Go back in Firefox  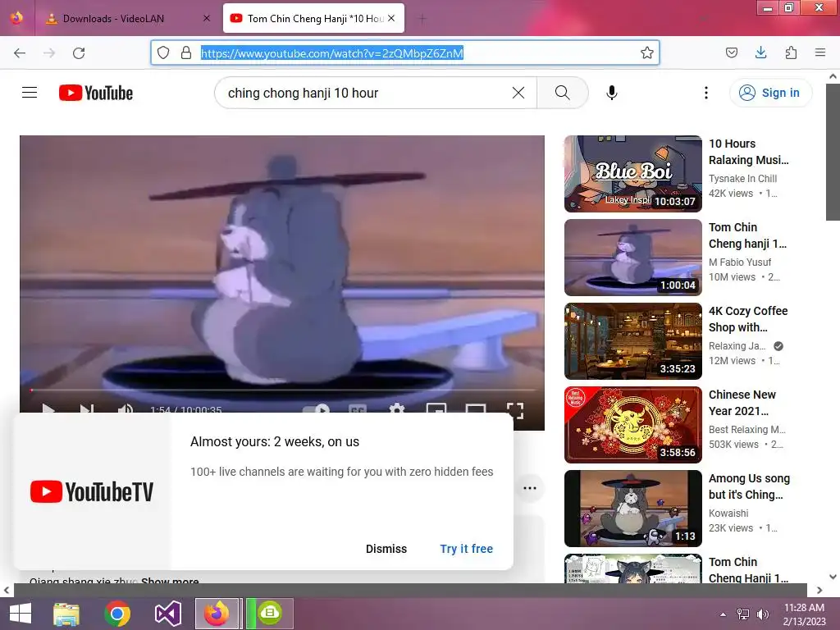point(20,52)
